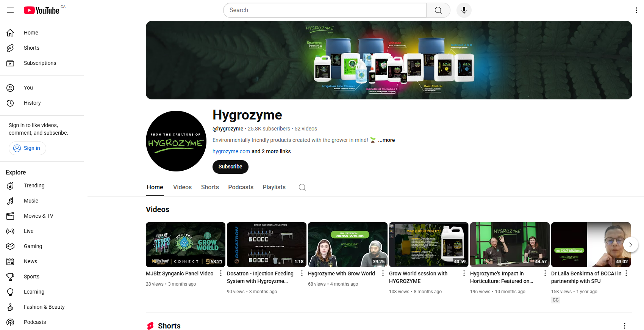Open options for Hygrozyme's Impact in Horticulture
This screenshot has width=644, height=330.
545,273
